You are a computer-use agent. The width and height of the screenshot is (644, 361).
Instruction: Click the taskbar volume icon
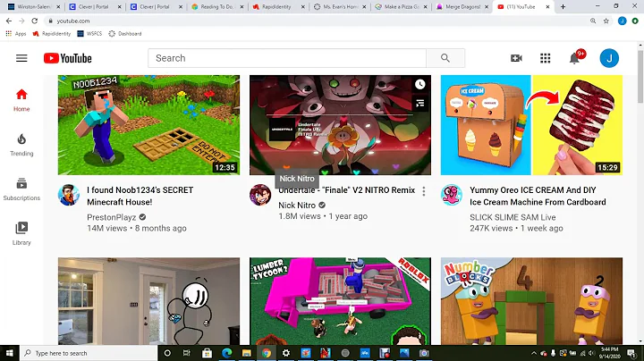591,353
